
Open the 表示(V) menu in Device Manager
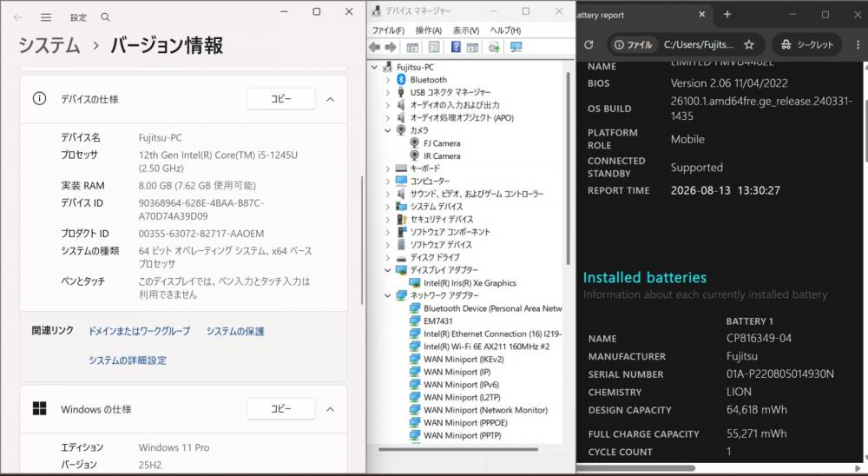pyautogui.click(x=466, y=30)
